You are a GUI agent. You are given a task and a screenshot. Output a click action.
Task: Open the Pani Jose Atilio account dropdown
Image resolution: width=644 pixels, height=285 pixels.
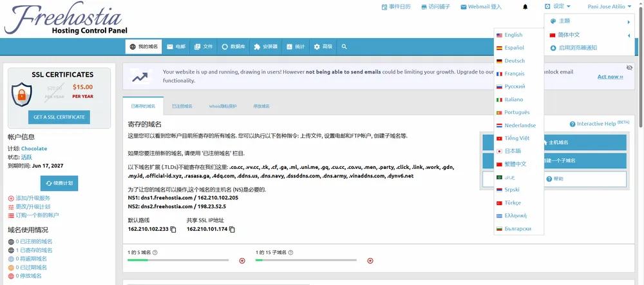point(611,7)
